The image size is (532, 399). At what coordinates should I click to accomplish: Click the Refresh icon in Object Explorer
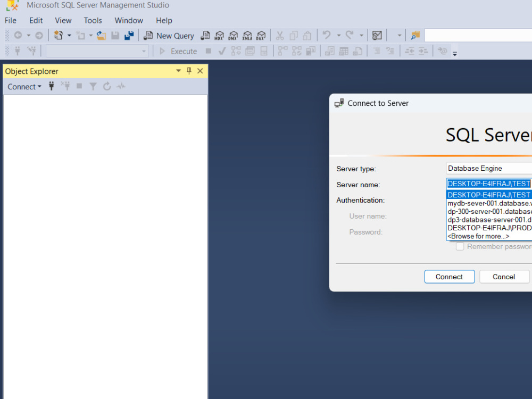pyautogui.click(x=107, y=87)
